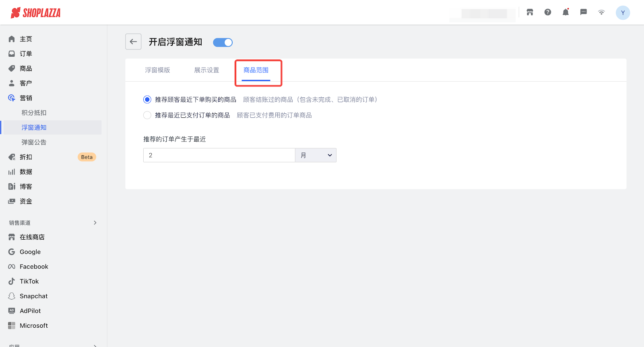Click the network wifi status icon
The width and height of the screenshot is (644, 347).
pyautogui.click(x=601, y=12)
